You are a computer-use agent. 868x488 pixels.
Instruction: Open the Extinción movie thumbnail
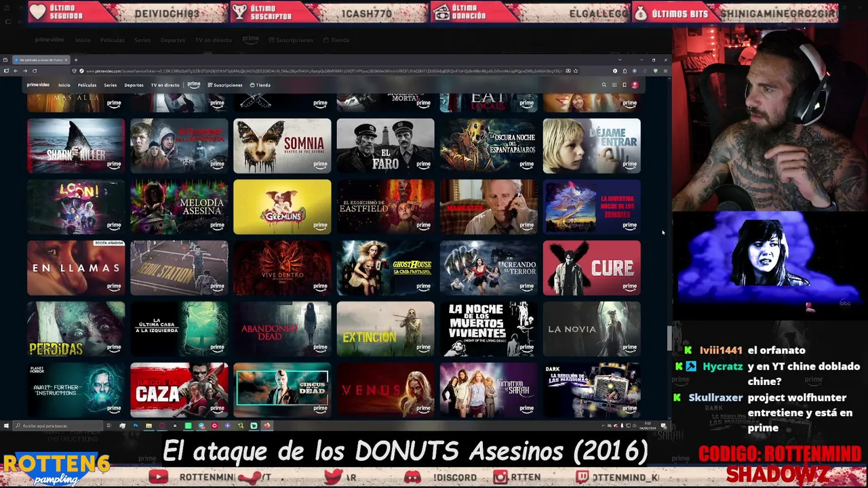coord(385,329)
